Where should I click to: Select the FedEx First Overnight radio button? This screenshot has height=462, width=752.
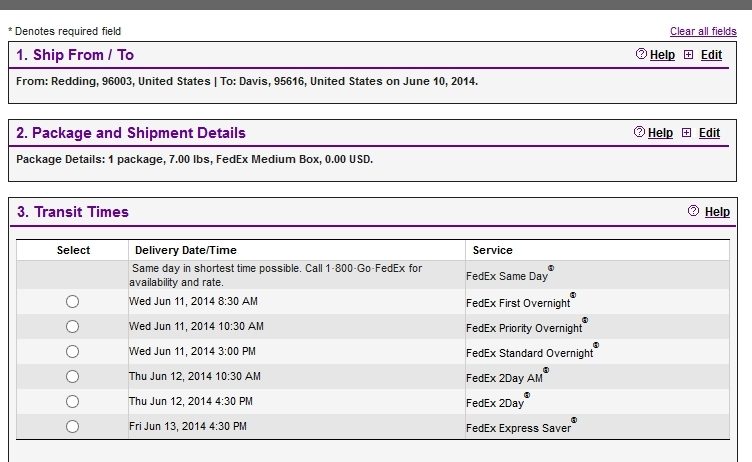tap(72, 301)
